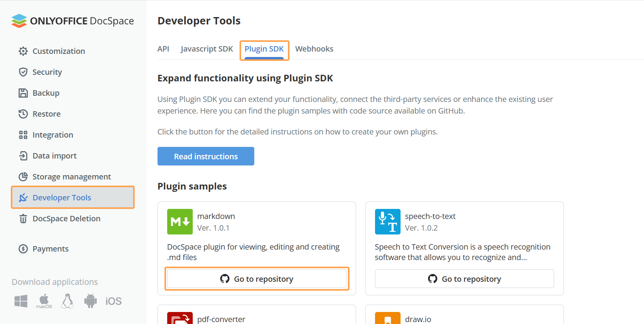Click the Payments dollar icon
The width and height of the screenshot is (644, 324).
[23, 249]
